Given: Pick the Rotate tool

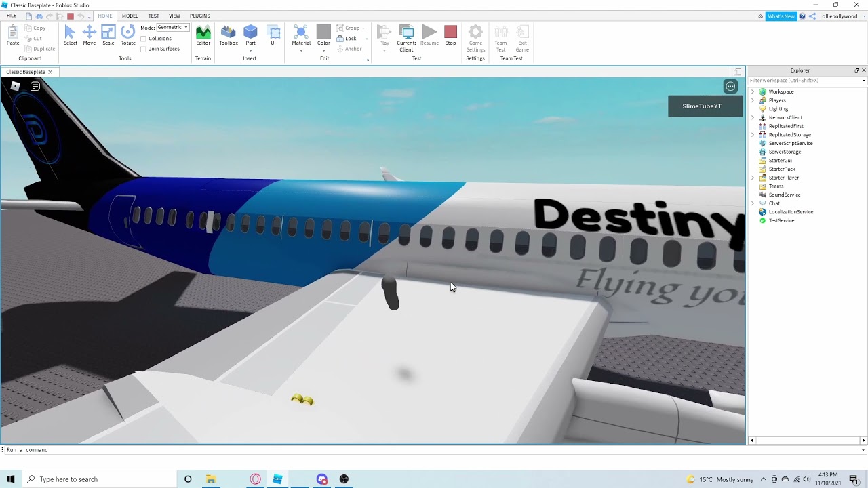Looking at the screenshot, I should tap(127, 35).
